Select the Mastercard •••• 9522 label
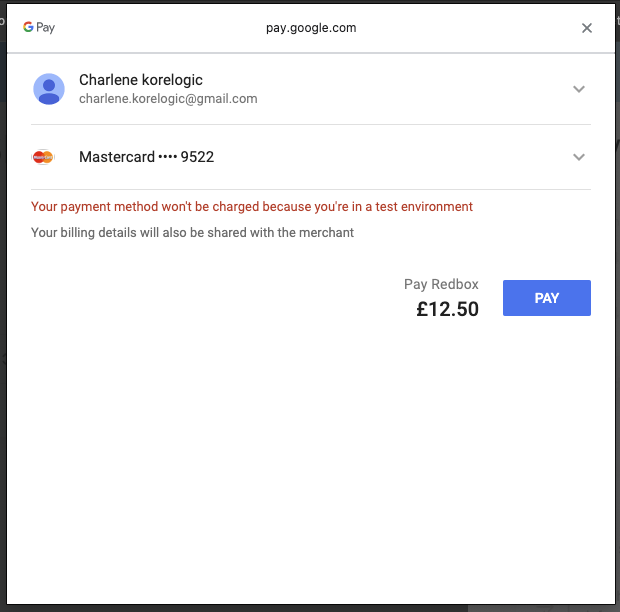The width and height of the screenshot is (620, 612). pyautogui.click(x=146, y=157)
